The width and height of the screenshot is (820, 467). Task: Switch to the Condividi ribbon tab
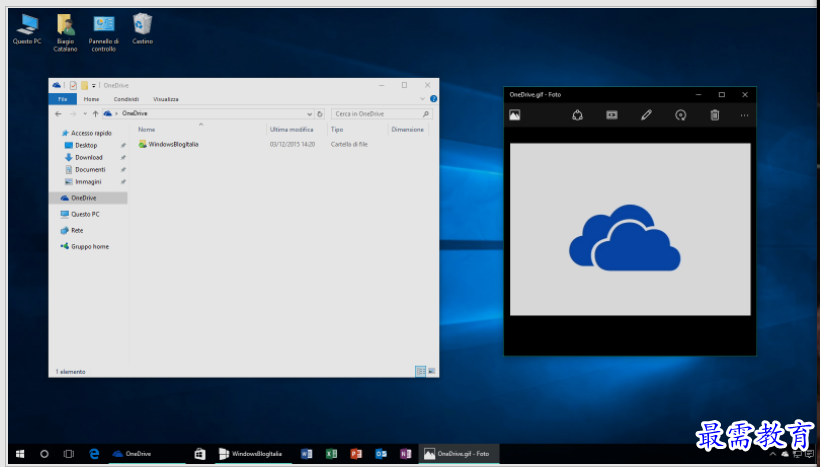(x=126, y=99)
